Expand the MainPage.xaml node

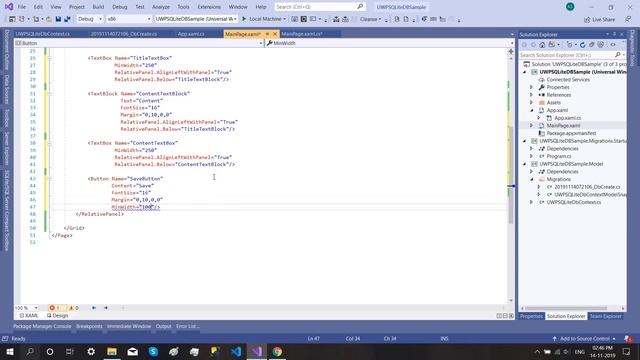[x=531, y=125]
